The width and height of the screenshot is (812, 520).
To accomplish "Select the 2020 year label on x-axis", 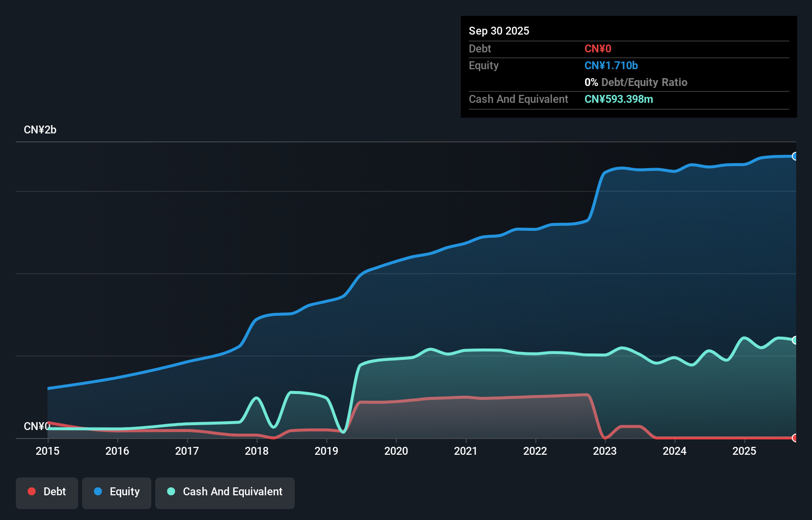I will coord(396,451).
